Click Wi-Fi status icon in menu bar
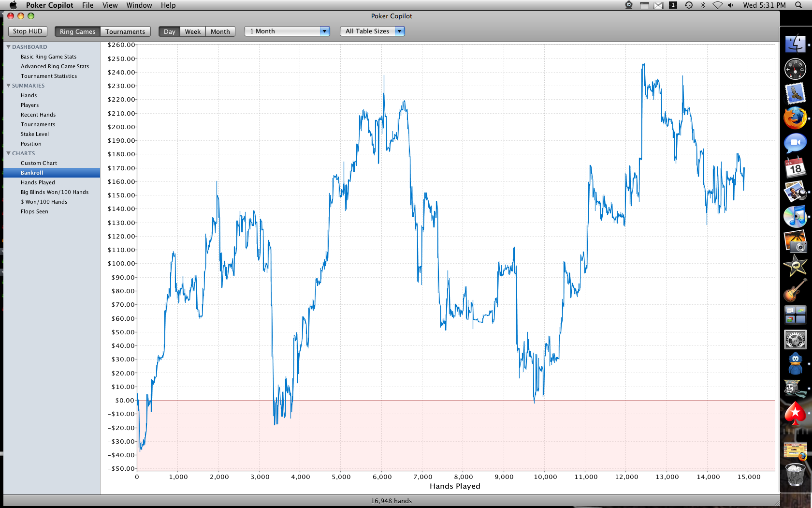The image size is (812, 508). 718,5
